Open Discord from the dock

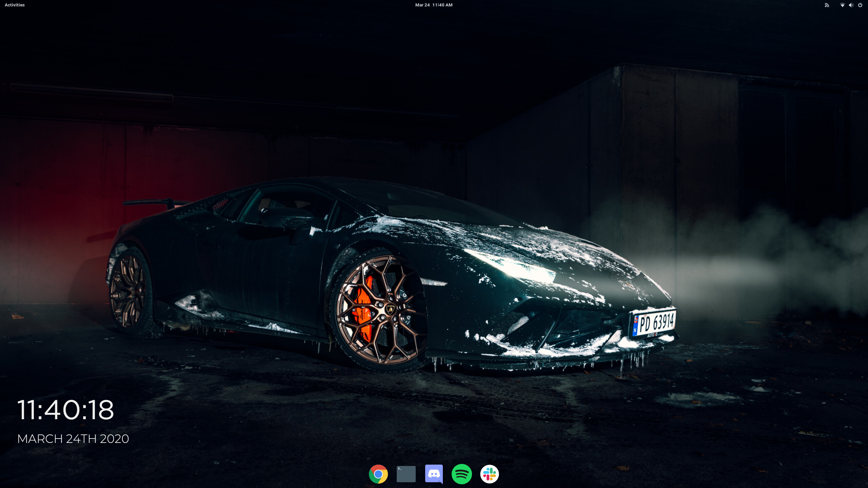[x=434, y=474]
